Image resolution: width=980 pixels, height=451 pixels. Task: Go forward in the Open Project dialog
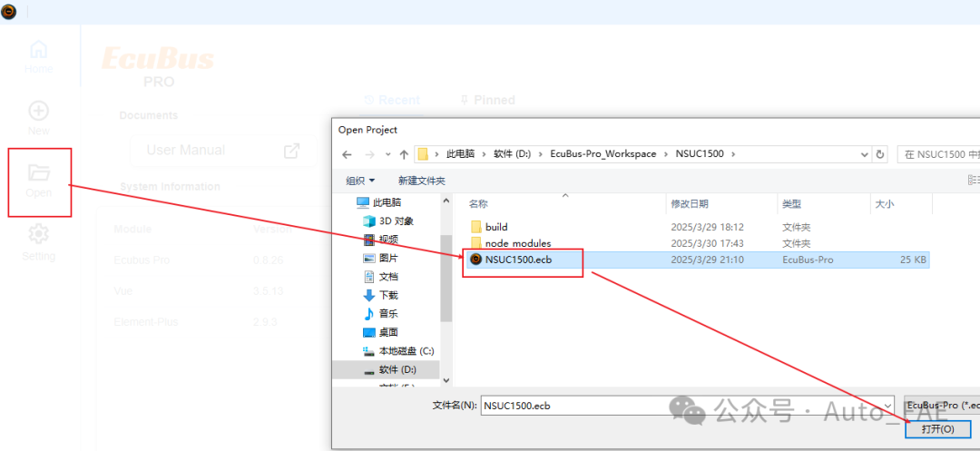click(369, 154)
